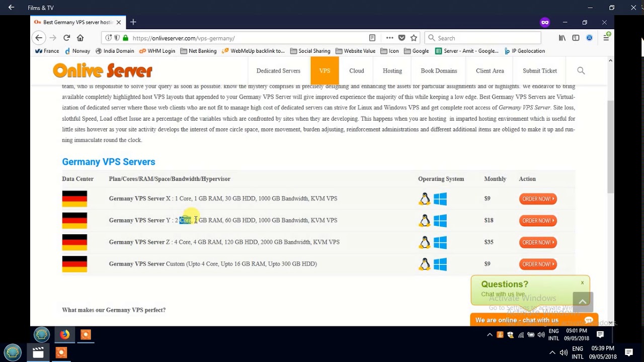Choose Windows for Germany VPS Server X
This screenshot has height=362, width=644.
(440, 199)
